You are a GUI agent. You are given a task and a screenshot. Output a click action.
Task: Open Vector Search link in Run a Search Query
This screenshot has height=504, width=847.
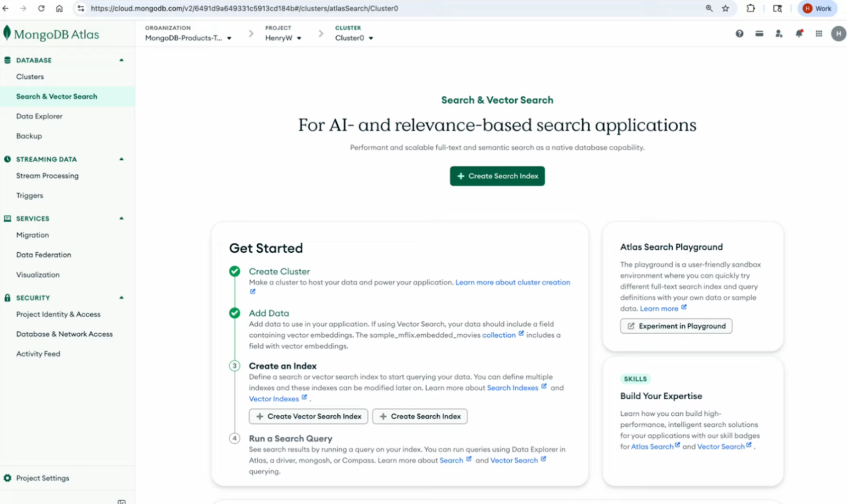tap(514, 461)
